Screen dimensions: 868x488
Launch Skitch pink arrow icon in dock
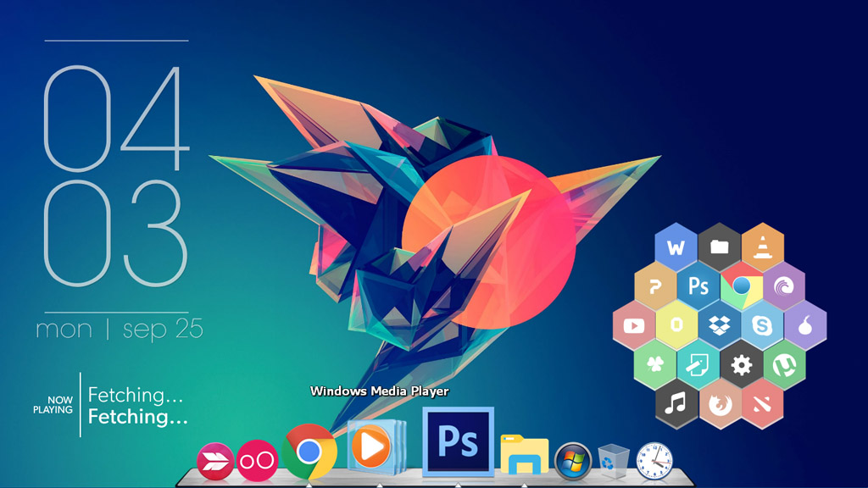pyautogui.click(x=214, y=460)
